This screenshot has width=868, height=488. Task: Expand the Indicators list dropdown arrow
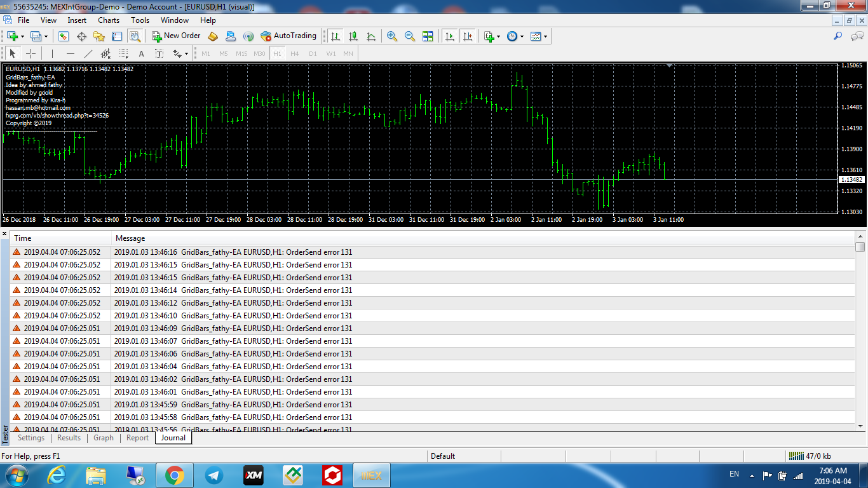499,36
